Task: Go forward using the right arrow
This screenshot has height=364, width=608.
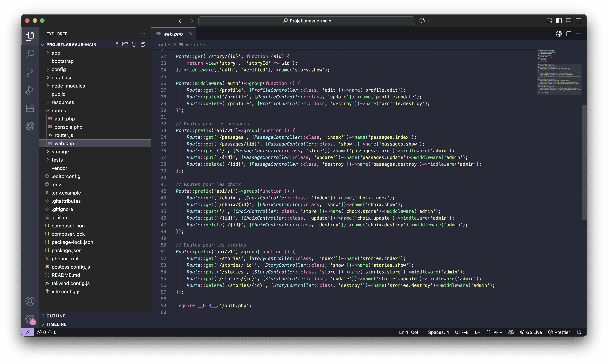Action: point(191,21)
